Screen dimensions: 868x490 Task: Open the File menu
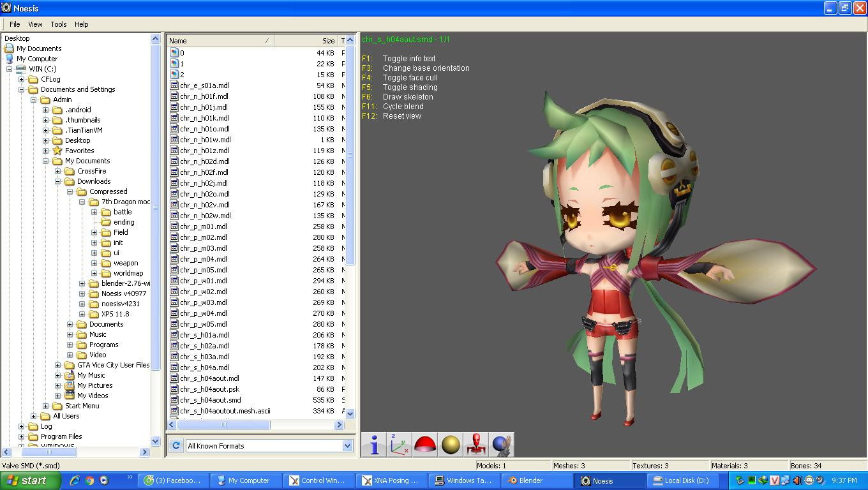(x=15, y=24)
